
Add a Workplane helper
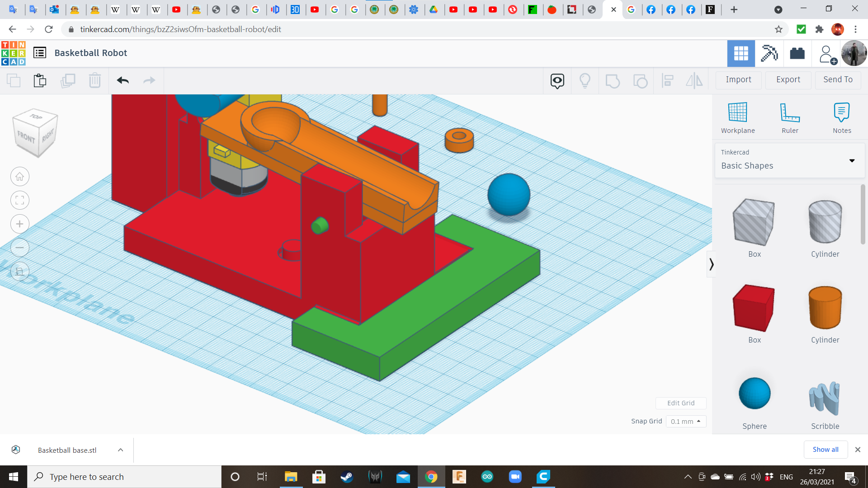pos(738,117)
